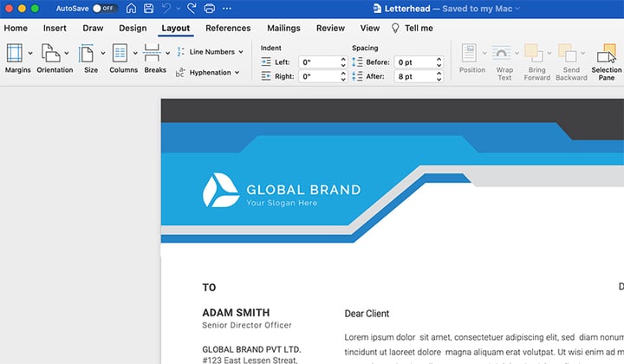Open the Design tab
Image resolution: width=624 pixels, height=364 pixels.
(133, 29)
